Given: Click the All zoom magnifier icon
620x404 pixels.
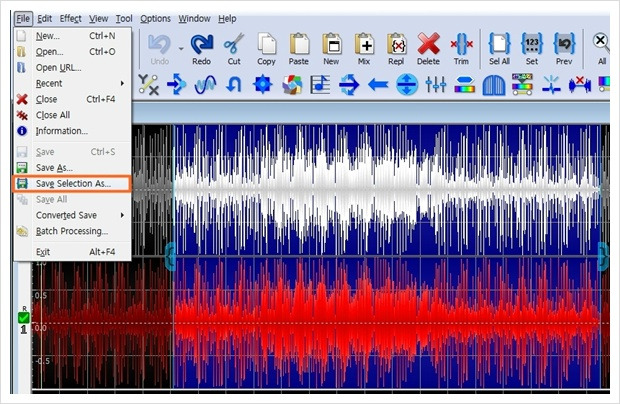Looking at the screenshot, I should [601, 49].
